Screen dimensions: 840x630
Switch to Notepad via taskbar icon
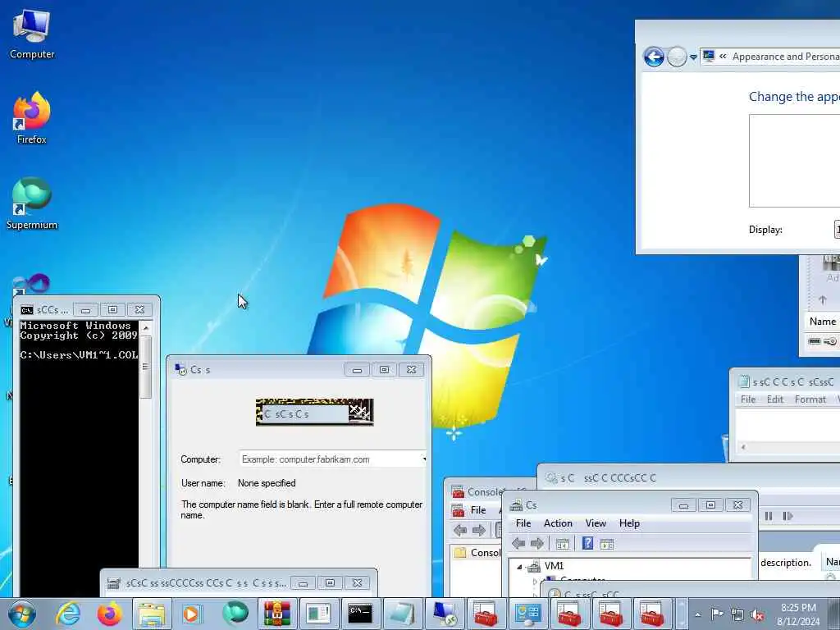402,614
